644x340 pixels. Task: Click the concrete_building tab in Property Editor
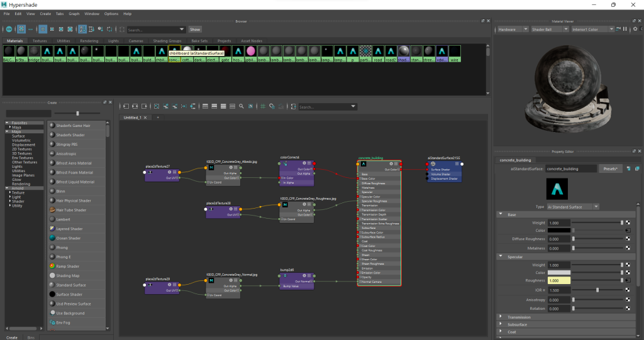point(515,160)
